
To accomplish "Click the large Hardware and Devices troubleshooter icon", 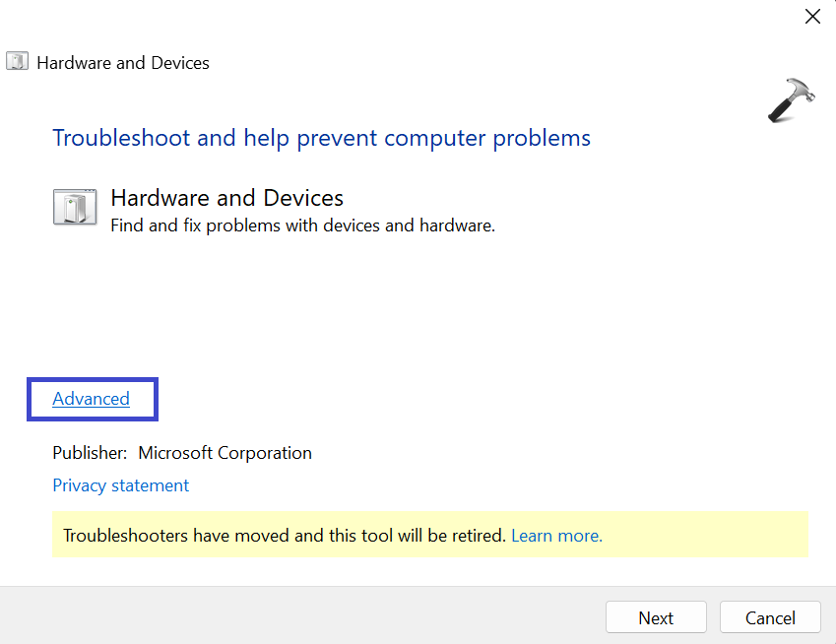I will click(75, 208).
